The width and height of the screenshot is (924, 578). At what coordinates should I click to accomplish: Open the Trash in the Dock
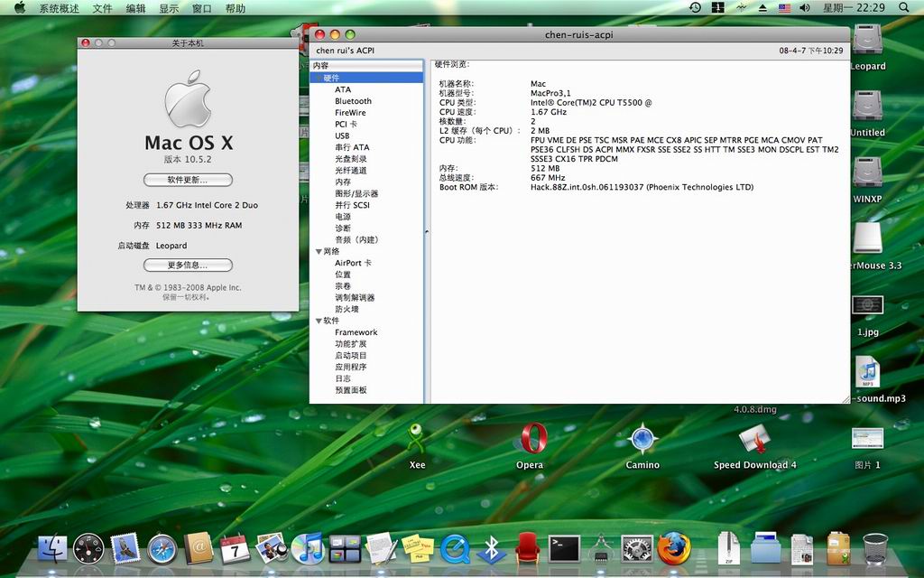[875, 549]
